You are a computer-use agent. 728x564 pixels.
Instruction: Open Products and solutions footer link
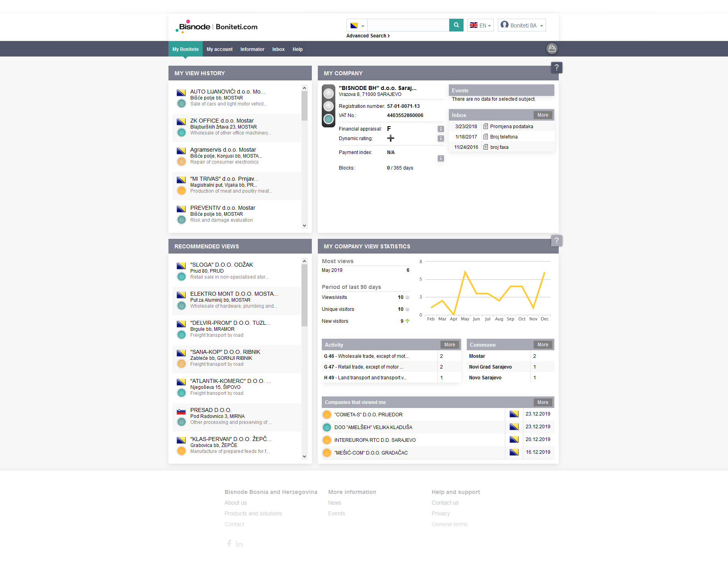[253, 513]
